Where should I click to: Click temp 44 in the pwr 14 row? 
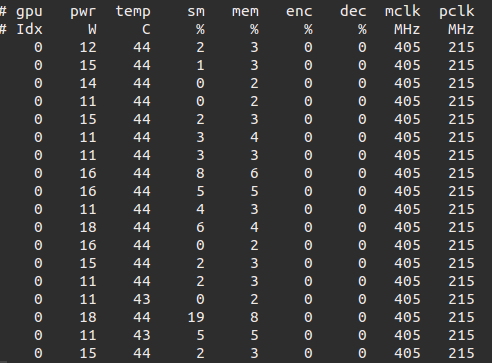[142, 83]
